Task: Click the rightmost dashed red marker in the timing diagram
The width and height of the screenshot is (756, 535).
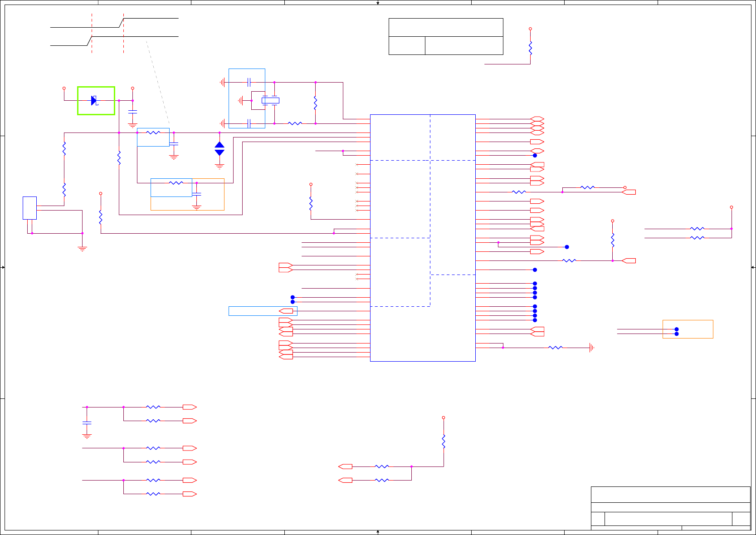Action: 123,33
